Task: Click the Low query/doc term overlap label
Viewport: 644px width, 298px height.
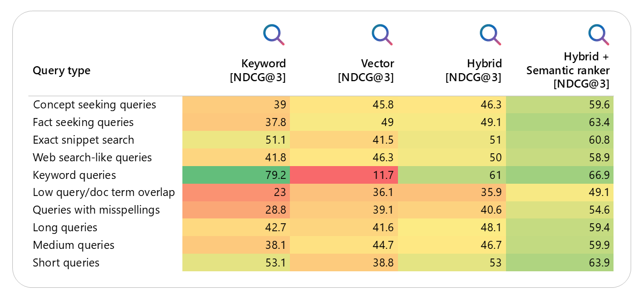Action: point(104,193)
